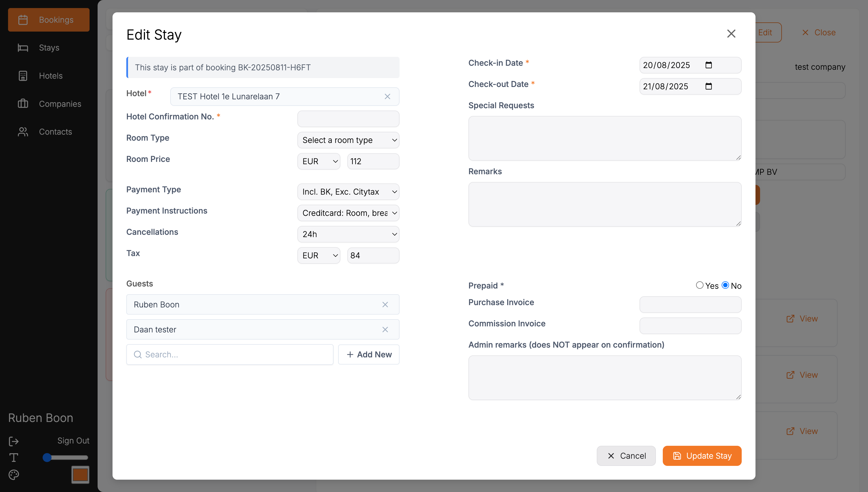
Task: Click the Close button in background panel
Action: pos(818,32)
